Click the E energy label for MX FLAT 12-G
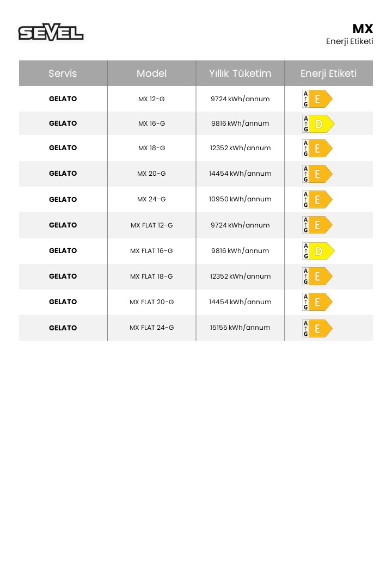Screen dimensions: 392x566 pos(317,225)
